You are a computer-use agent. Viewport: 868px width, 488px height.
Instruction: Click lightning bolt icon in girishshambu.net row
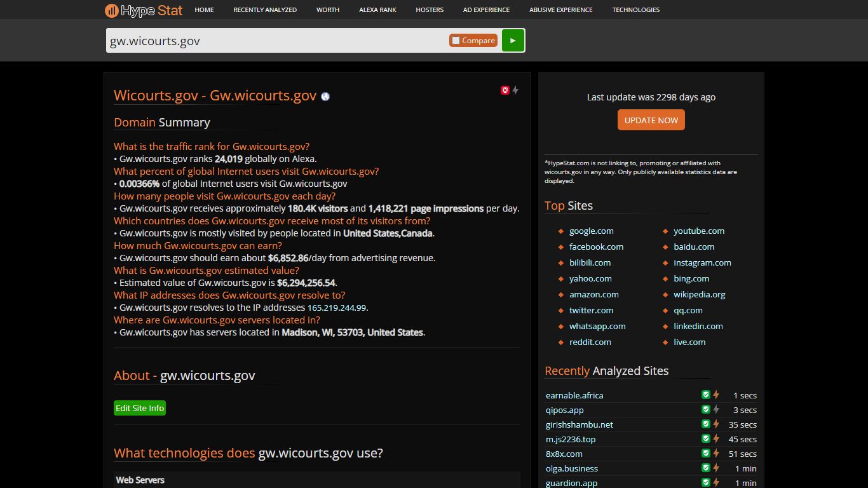715,424
